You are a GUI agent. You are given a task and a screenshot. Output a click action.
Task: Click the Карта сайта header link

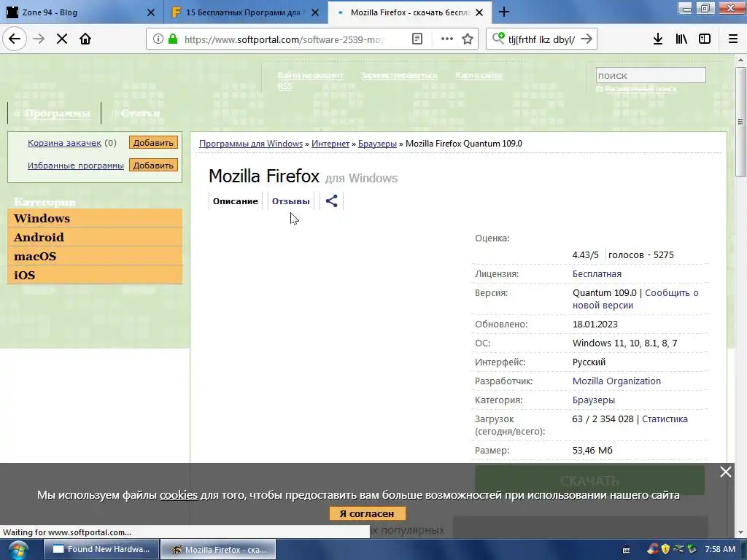479,75
